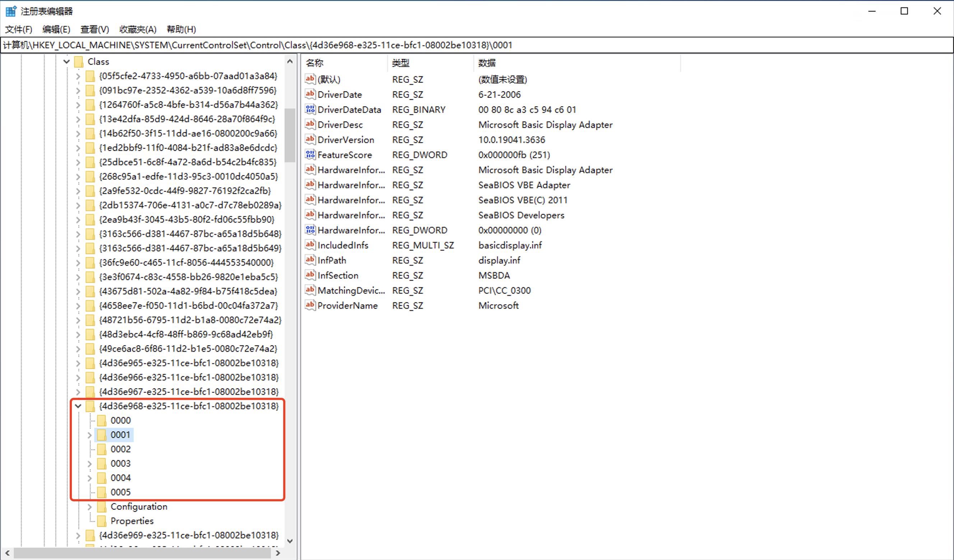Image resolution: width=954 pixels, height=560 pixels.
Task: Open the 查看(V) menu
Action: [x=94, y=29]
